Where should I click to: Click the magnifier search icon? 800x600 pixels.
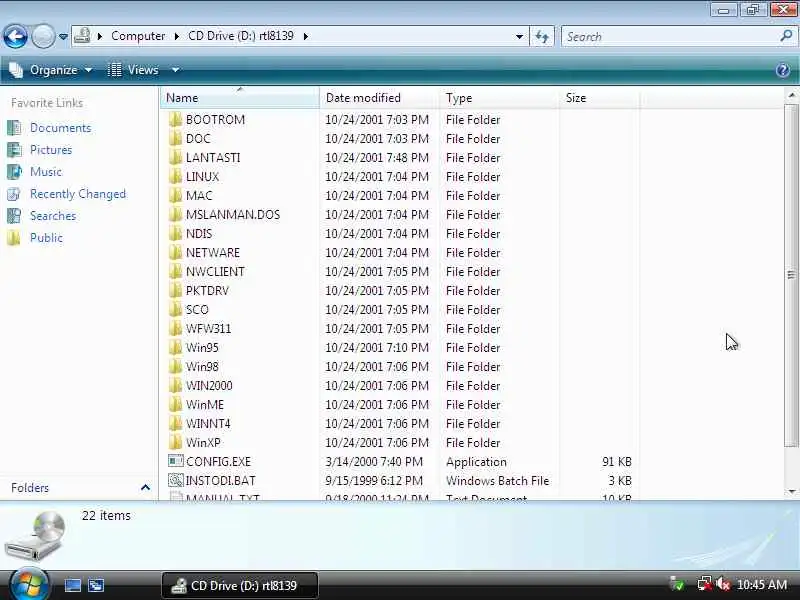click(x=786, y=36)
